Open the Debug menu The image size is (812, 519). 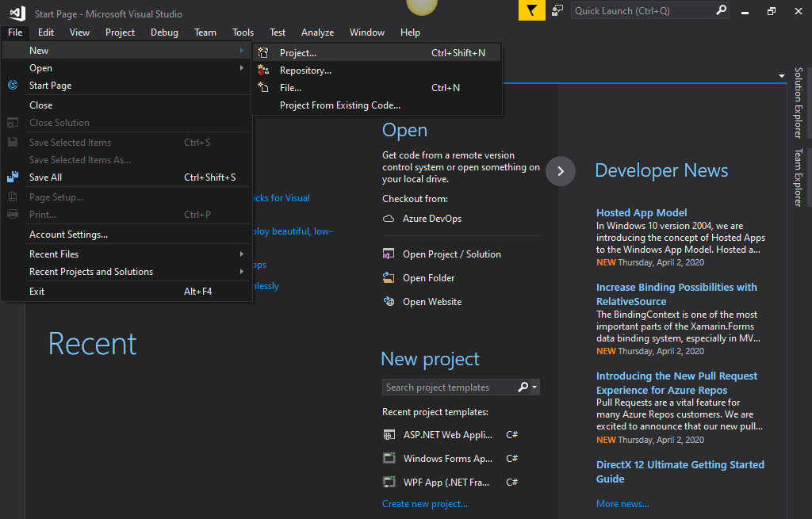pos(165,32)
